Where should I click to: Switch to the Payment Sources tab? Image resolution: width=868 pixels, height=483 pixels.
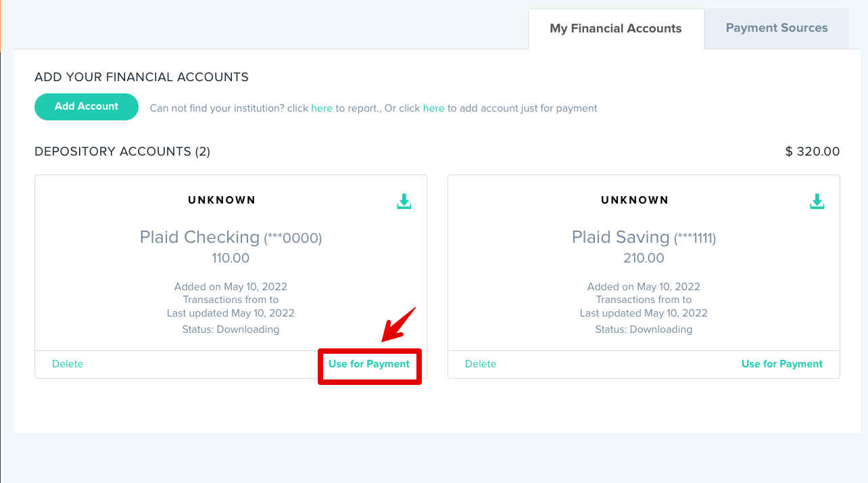point(776,28)
